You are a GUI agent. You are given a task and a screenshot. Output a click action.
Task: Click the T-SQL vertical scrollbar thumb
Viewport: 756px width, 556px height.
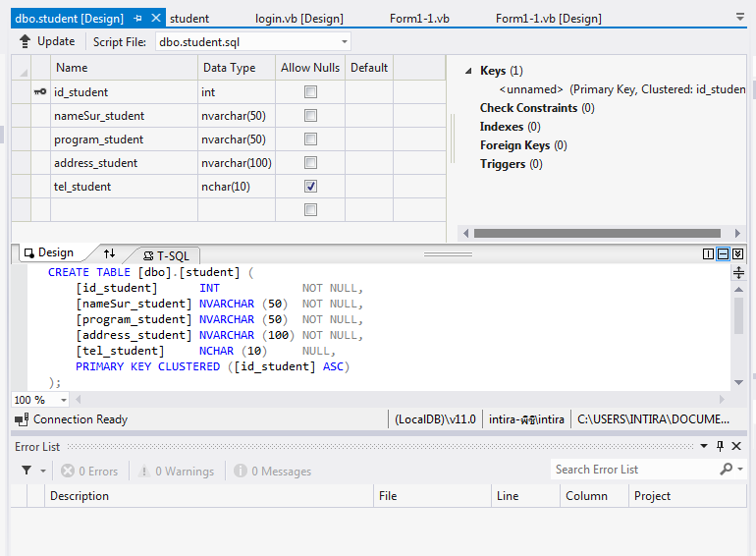(738, 316)
